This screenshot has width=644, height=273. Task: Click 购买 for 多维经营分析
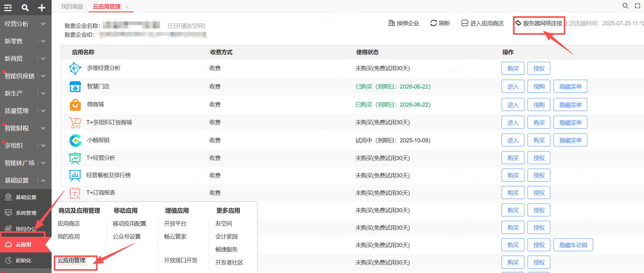(x=513, y=68)
